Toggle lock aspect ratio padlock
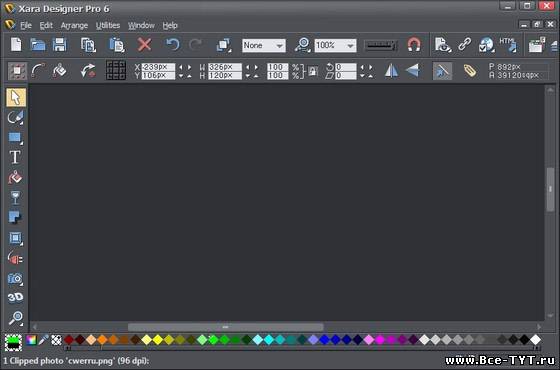 coord(313,71)
